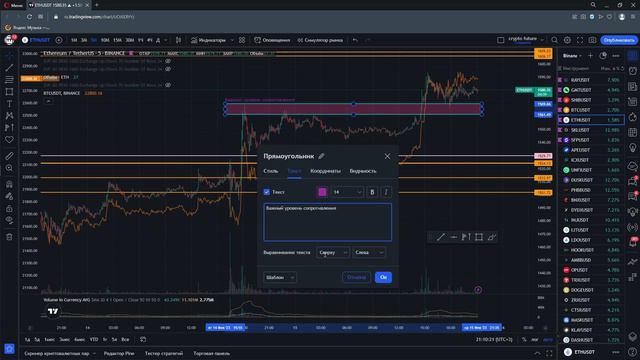640x360 pixels.
Task: Switch to the Текст tab
Action: (x=294, y=171)
